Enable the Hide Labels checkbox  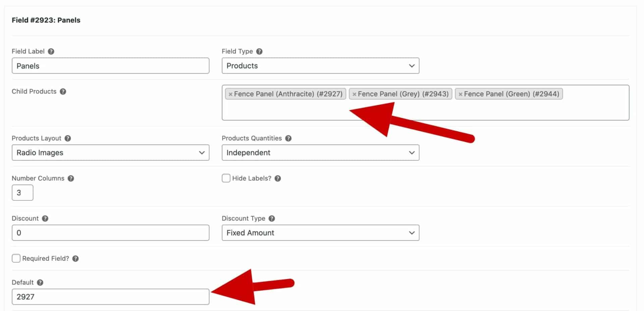click(226, 178)
